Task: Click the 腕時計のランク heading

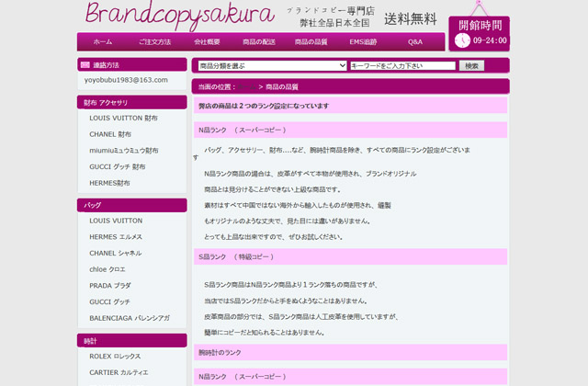Action: click(x=350, y=352)
